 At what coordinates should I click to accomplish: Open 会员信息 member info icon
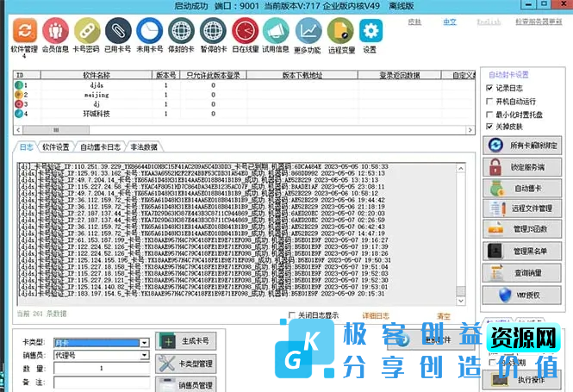pyautogui.click(x=55, y=31)
